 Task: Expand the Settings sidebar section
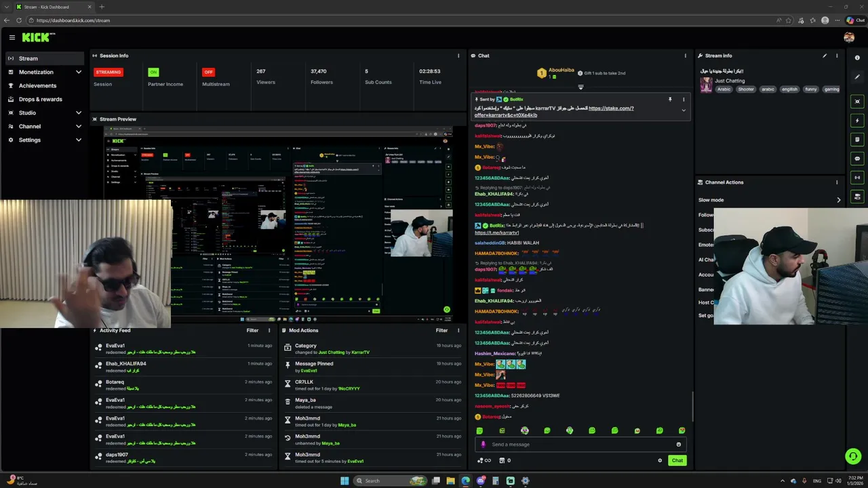click(79, 140)
